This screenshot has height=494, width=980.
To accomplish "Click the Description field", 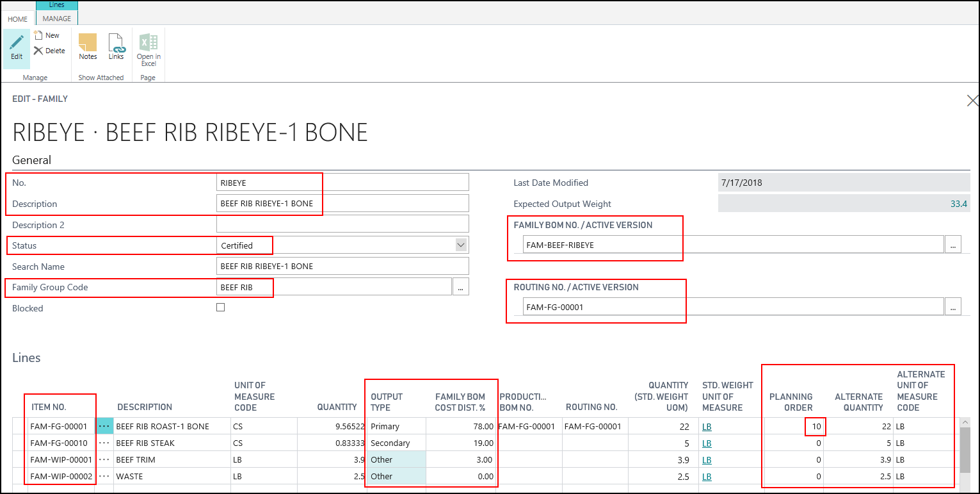I will coord(342,203).
